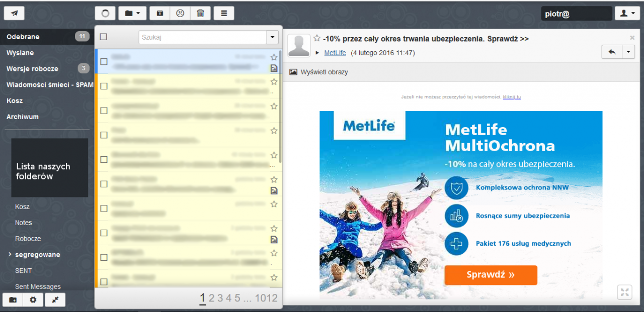Tick the checkbox of the third listed message
644x312 pixels.
[x=104, y=111]
